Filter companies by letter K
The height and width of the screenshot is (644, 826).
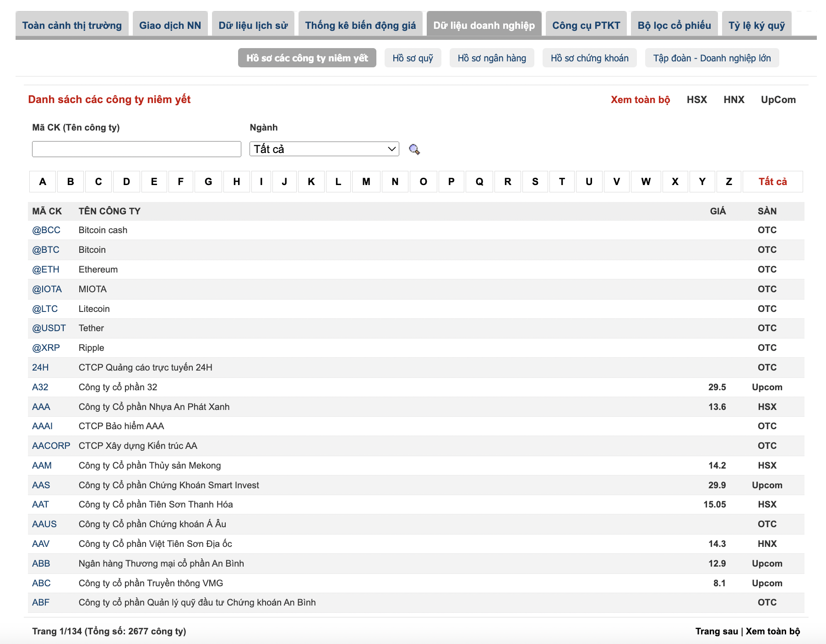(311, 181)
